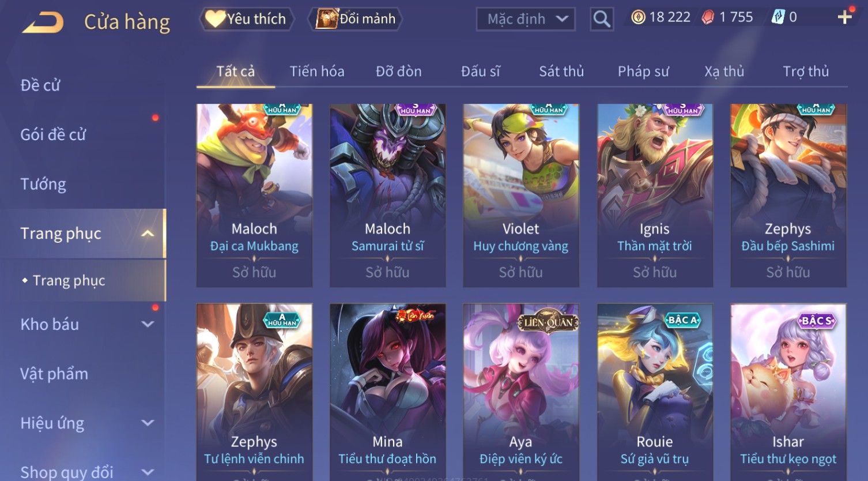Image resolution: width=868 pixels, height=481 pixels.
Task: Click the back arrow icon
Action: pyautogui.click(x=43, y=22)
